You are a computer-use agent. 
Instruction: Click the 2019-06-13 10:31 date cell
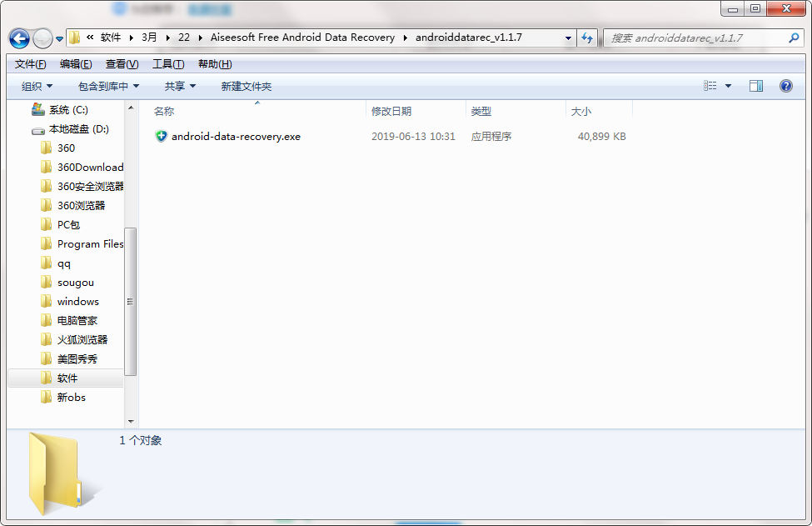click(413, 137)
